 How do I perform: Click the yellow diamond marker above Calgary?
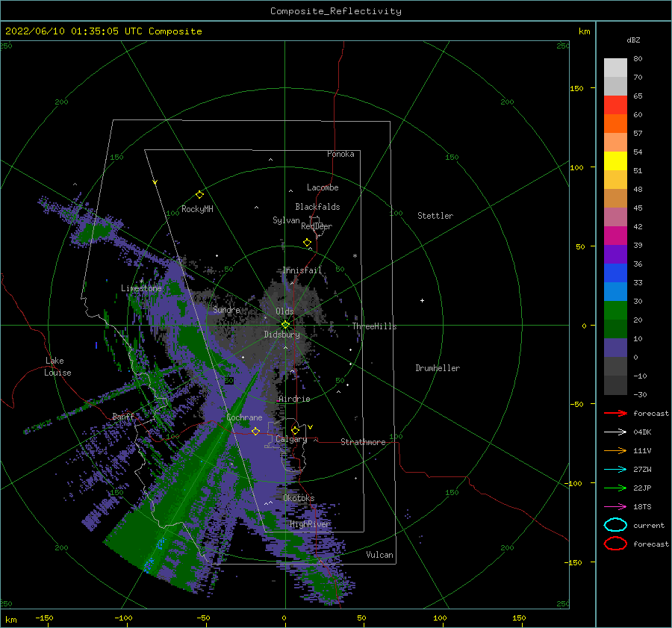295,430
